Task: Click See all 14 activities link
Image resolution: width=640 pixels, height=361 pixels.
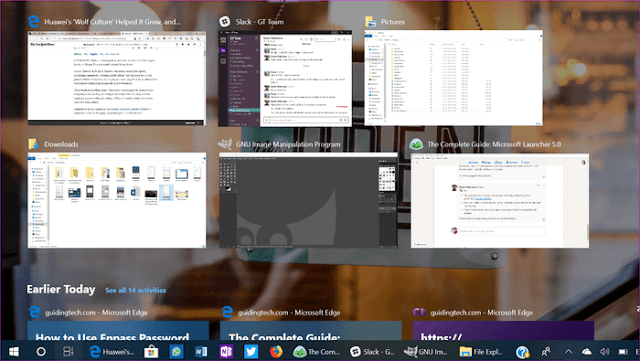Action: coord(136,290)
